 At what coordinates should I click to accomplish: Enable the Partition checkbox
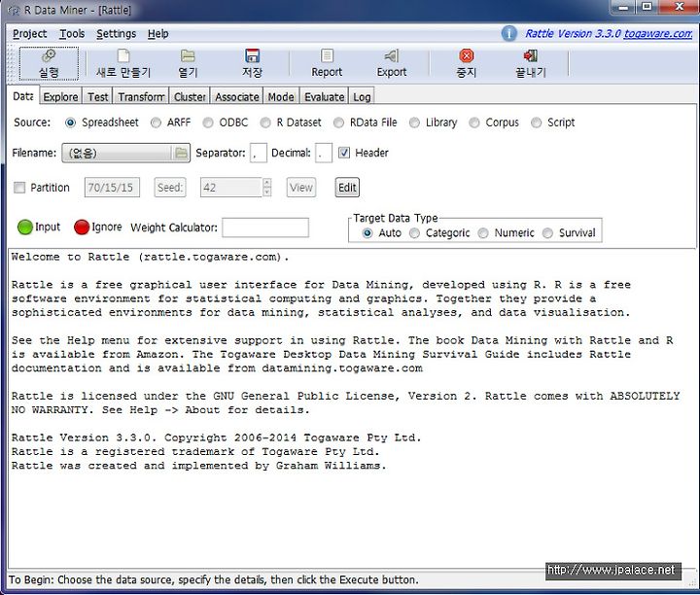[19, 188]
